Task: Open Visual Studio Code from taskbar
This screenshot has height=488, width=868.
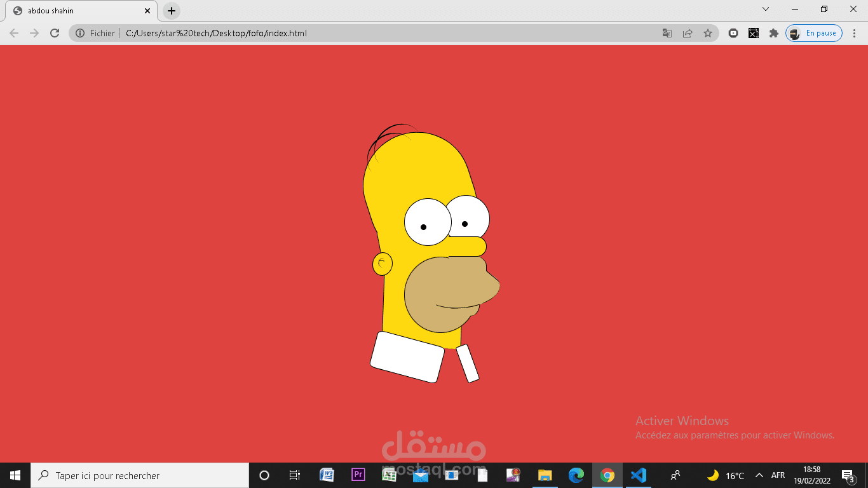Action: [x=639, y=475]
